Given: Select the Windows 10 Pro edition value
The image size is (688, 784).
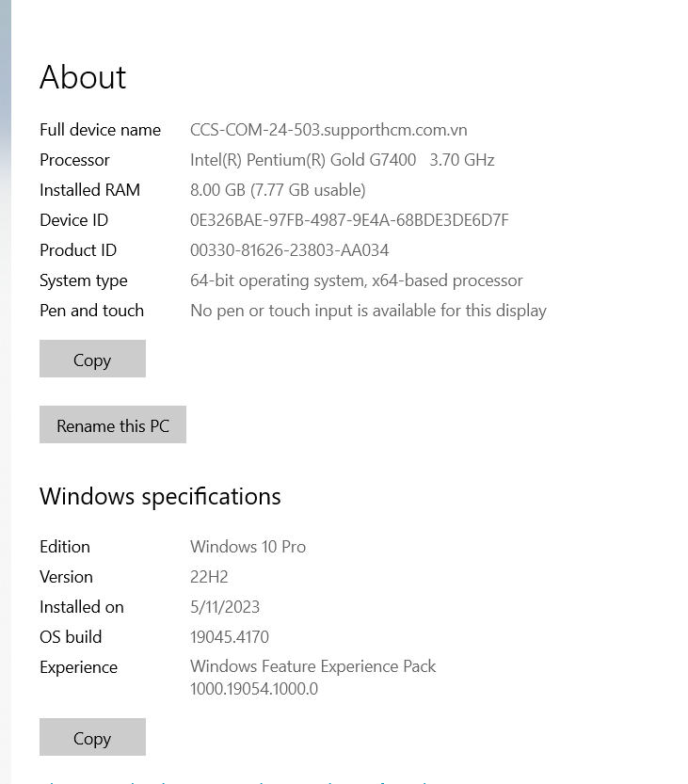Looking at the screenshot, I should pyautogui.click(x=248, y=547).
